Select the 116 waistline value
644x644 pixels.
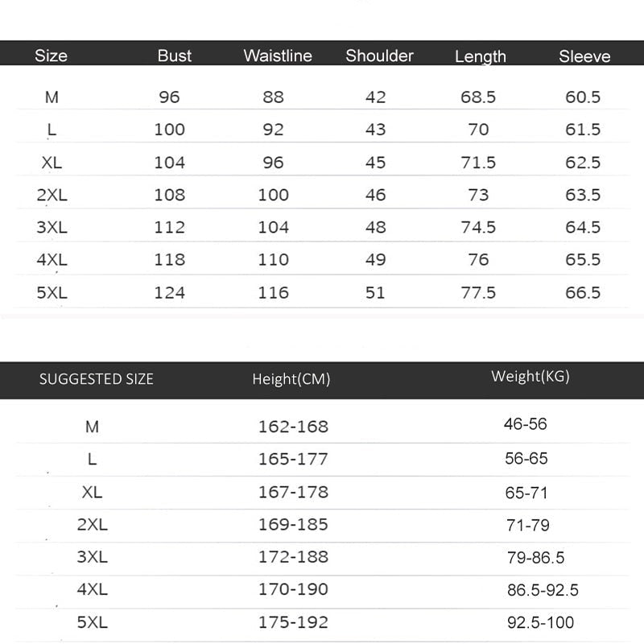(x=273, y=292)
